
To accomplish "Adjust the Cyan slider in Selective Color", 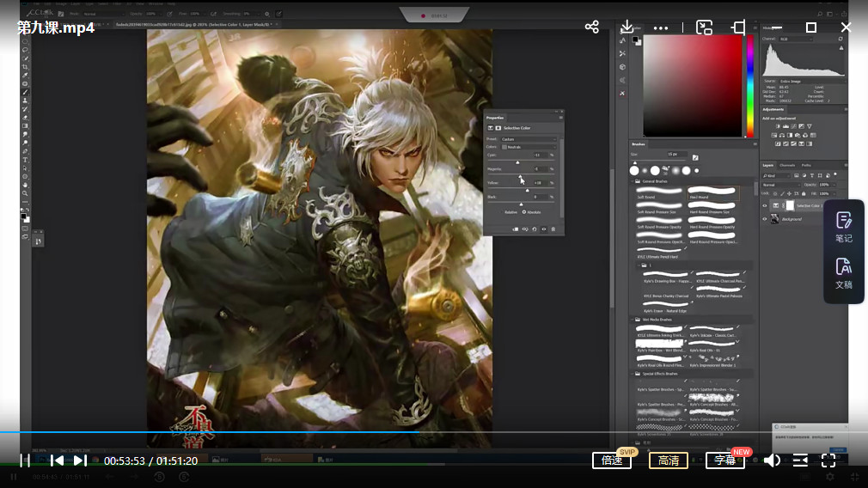I will click(x=517, y=162).
